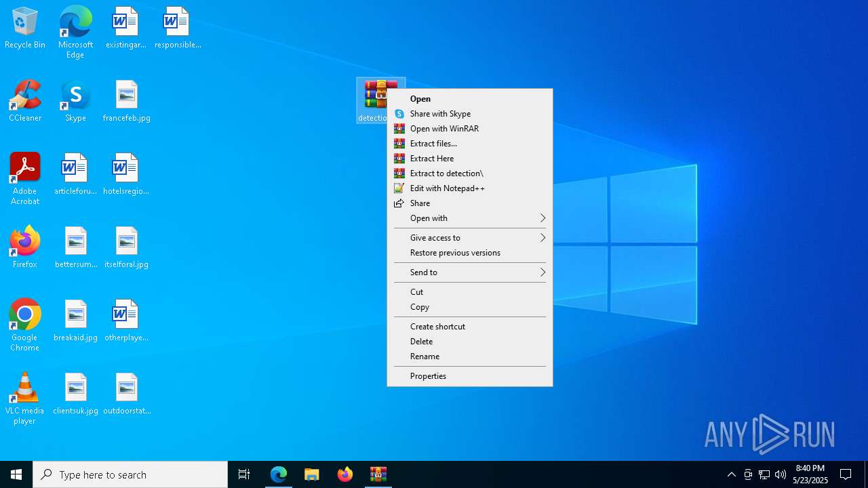The width and height of the screenshot is (868, 488).
Task: Choose Open with WinRAR
Action: [470, 129]
